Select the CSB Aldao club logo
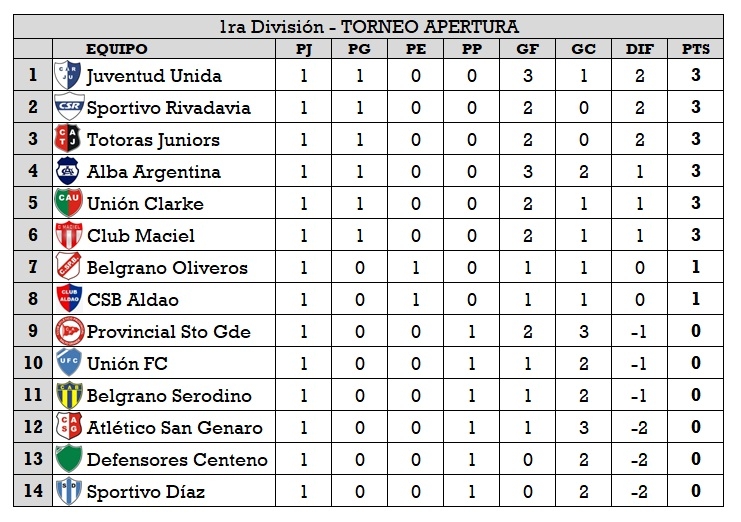This screenshot has width=741, height=522. tap(68, 299)
